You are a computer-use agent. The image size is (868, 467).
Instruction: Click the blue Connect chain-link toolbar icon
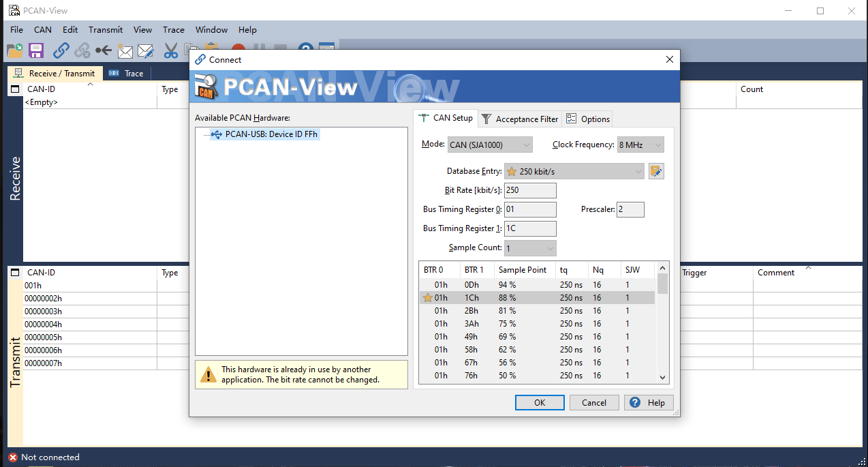tap(61, 50)
